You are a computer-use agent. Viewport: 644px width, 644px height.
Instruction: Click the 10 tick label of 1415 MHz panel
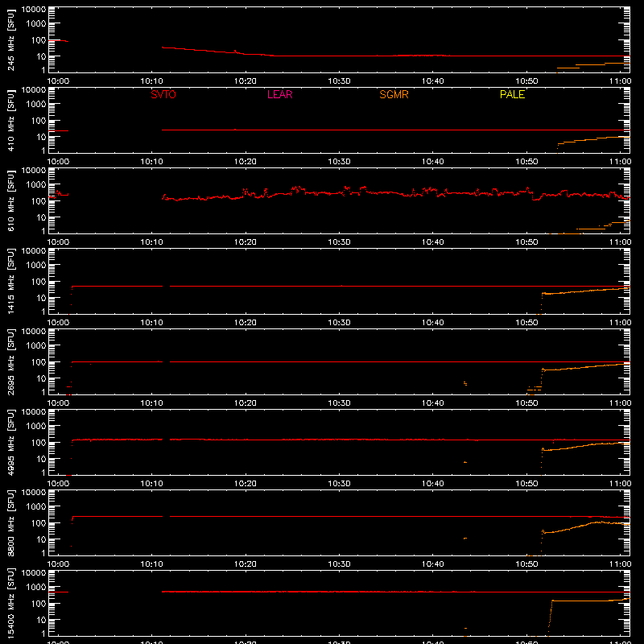(41, 298)
